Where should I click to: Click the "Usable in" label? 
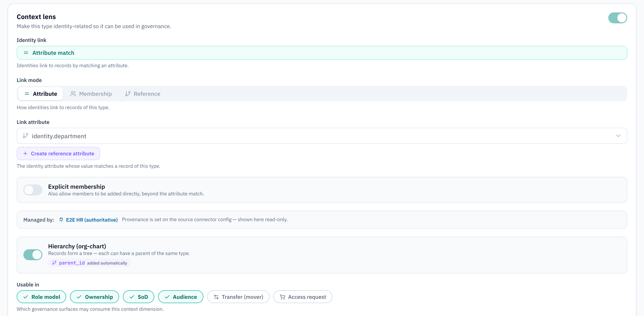[x=28, y=285]
